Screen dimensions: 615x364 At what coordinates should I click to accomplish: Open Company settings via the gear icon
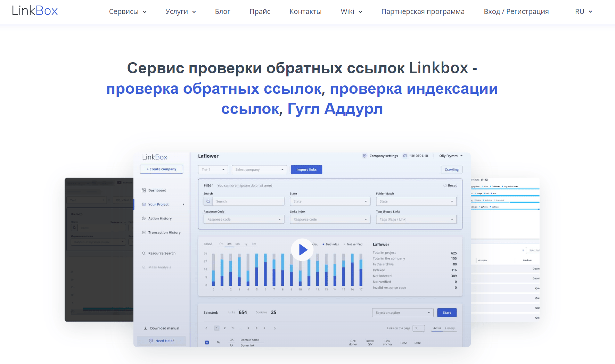point(364,156)
